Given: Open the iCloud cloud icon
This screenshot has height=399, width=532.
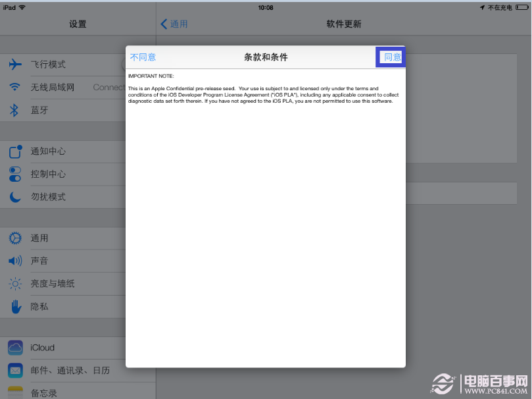Looking at the screenshot, I should pos(15,348).
